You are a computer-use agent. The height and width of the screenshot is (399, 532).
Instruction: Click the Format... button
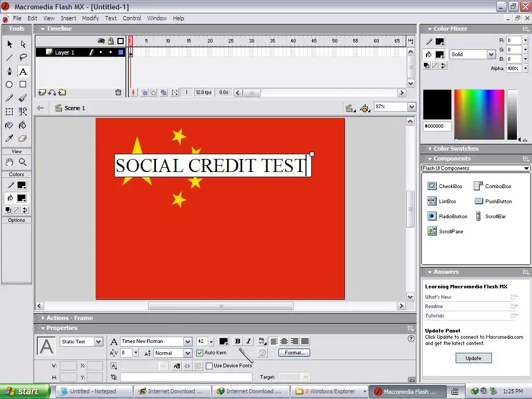click(x=294, y=353)
